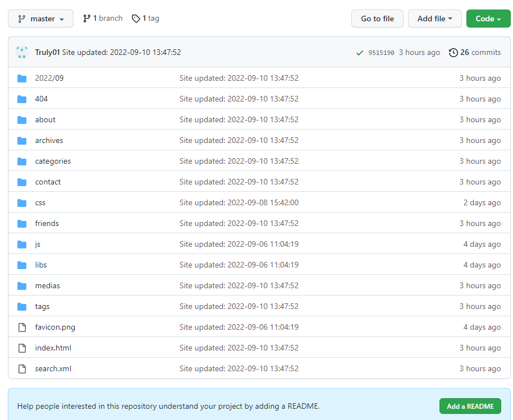Open the green Code dropdown

point(488,19)
